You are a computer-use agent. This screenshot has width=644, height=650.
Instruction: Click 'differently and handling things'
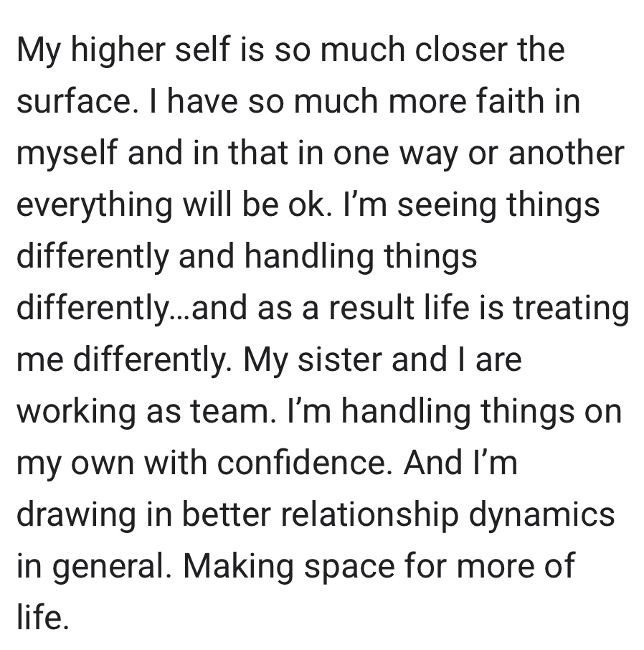(x=247, y=258)
